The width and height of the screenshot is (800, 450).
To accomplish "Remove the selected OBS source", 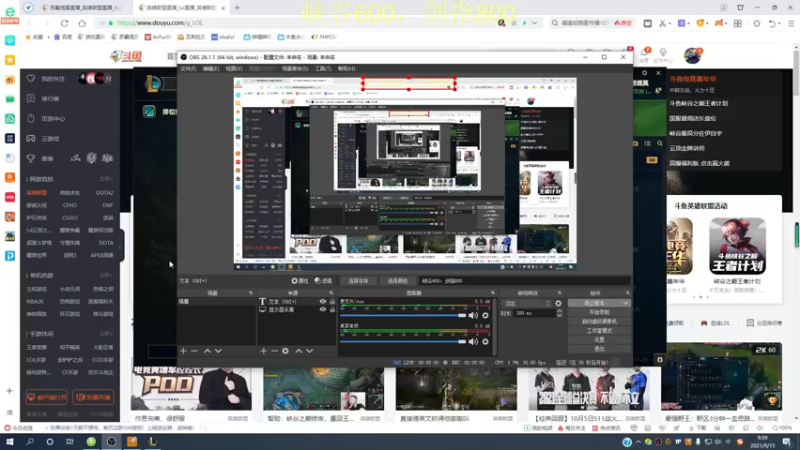I will 274,351.
